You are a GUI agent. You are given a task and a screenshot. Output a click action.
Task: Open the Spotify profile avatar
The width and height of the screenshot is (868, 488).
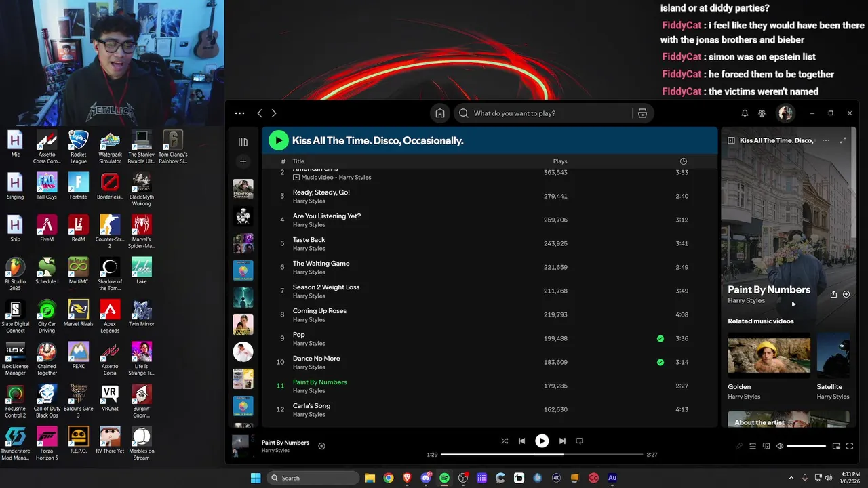click(785, 113)
